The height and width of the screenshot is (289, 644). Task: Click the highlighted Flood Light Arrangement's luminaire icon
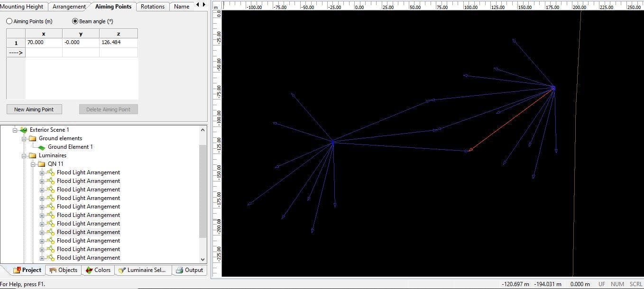tap(50, 232)
